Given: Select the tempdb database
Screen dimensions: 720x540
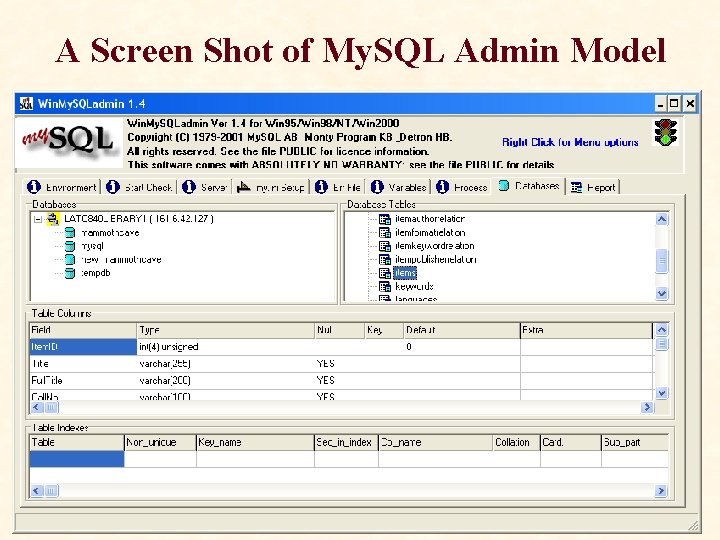Looking at the screenshot, I should [x=96, y=273].
